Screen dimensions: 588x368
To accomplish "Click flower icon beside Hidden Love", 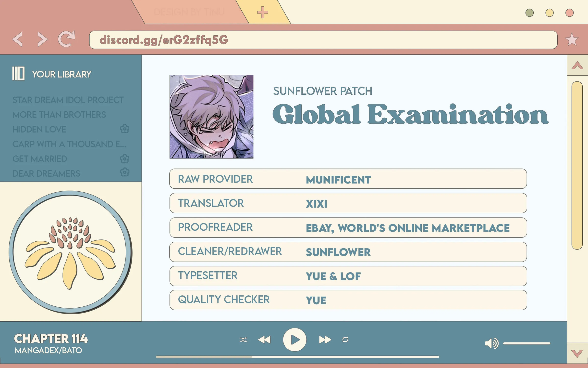I will point(125,129).
